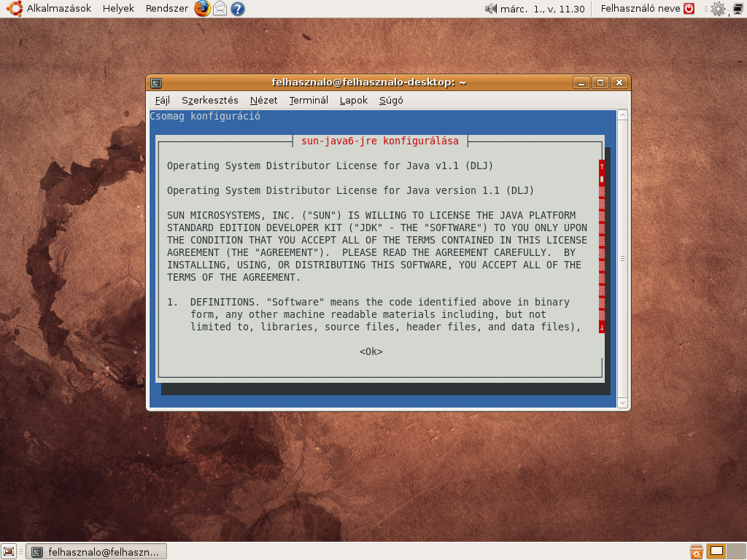The width and height of the screenshot is (747, 560).
Task: Click the terminal window menu icon in the title bar
Action: point(156,83)
